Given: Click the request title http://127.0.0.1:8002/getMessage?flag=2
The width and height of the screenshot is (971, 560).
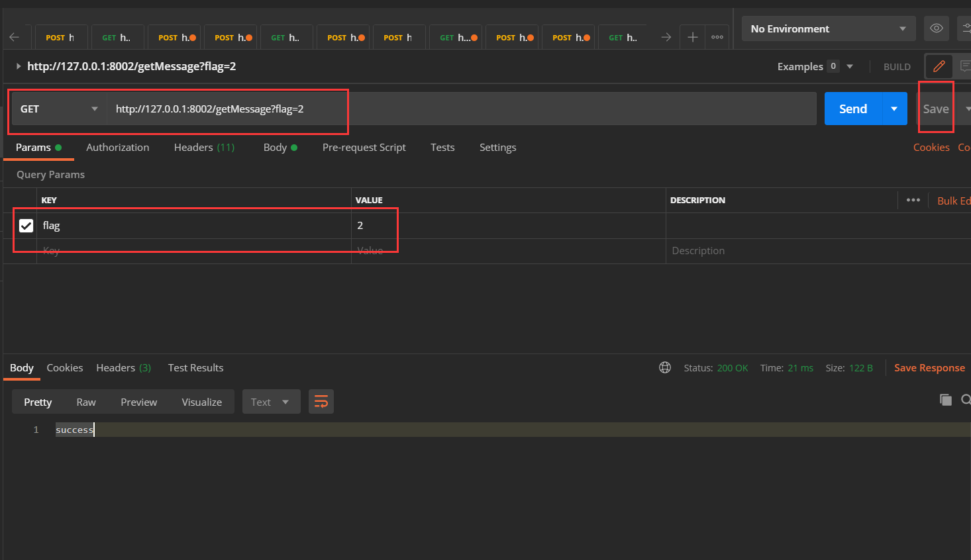Looking at the screenshot, I should (131, 66).
